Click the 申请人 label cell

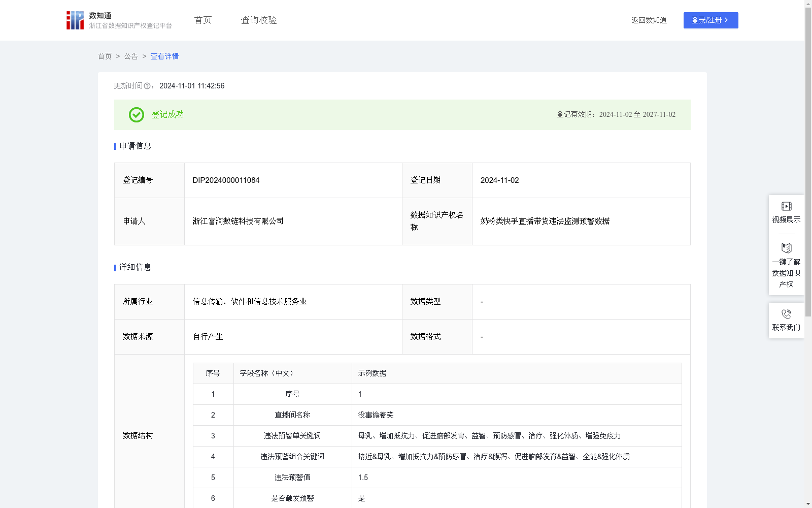pos(149,221)
